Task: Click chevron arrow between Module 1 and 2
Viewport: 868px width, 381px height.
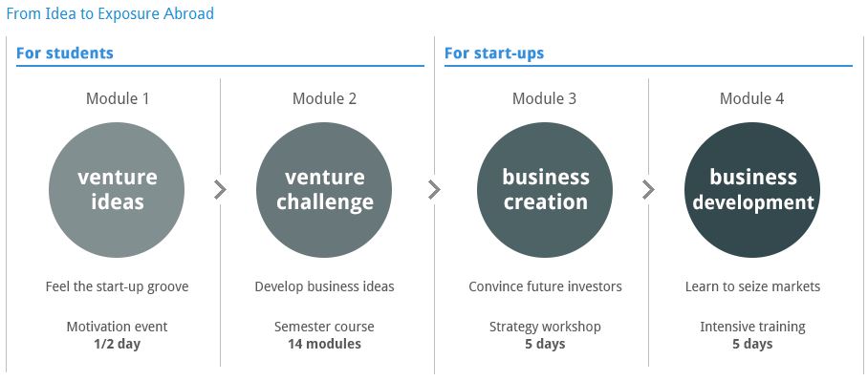Action: (220, 190)
